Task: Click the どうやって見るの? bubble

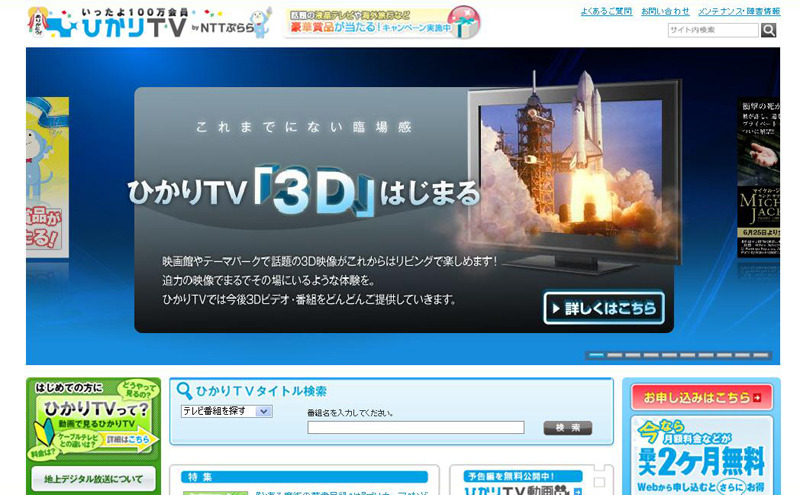Action: [x=138, y=391]
